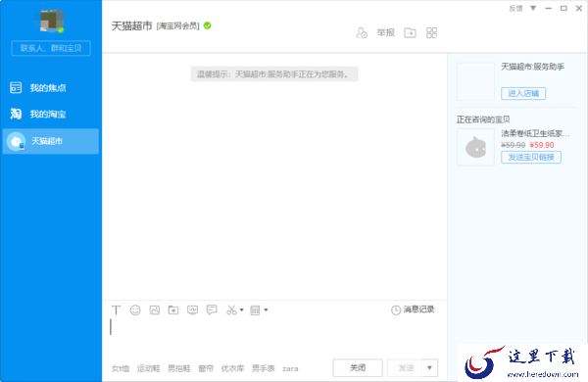The width and height of the screenshot is (588, 382).
Task: Click the 温馨提示 service notice message
Action: coord(274,74)
